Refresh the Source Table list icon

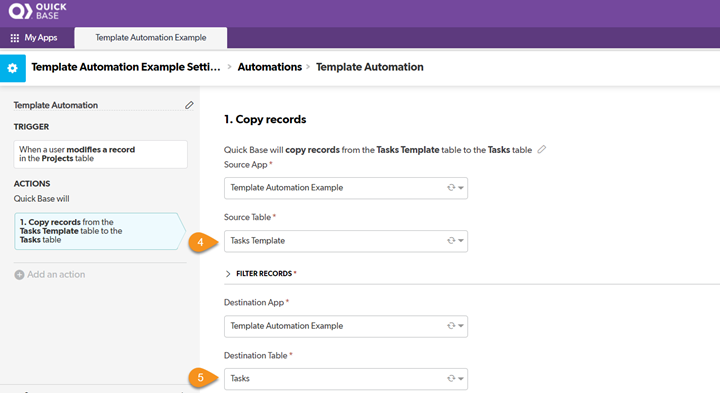(451, 240)
